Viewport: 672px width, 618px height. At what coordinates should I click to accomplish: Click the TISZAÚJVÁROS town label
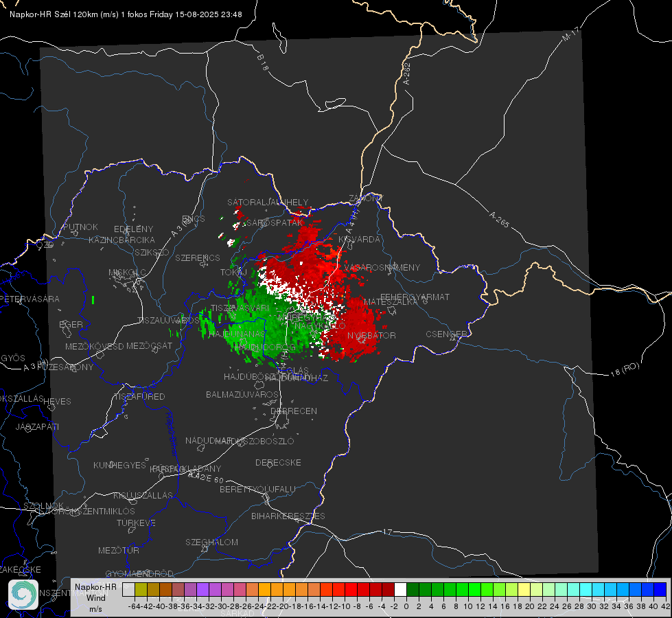click(x=168, y=321)
